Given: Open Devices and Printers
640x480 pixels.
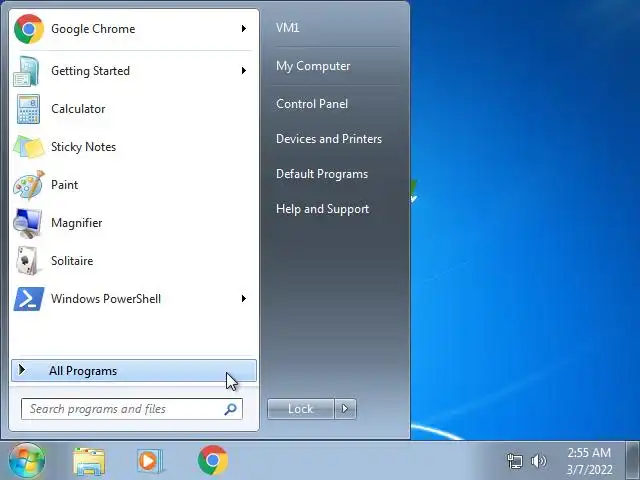Looking at the screenshot, I should pyautogui.click(x=329, y=139).
